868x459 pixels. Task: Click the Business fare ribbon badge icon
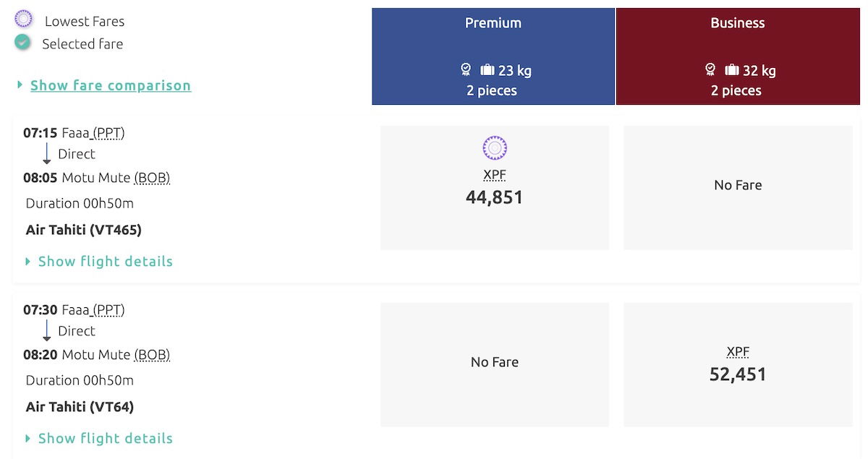(710, 69)
